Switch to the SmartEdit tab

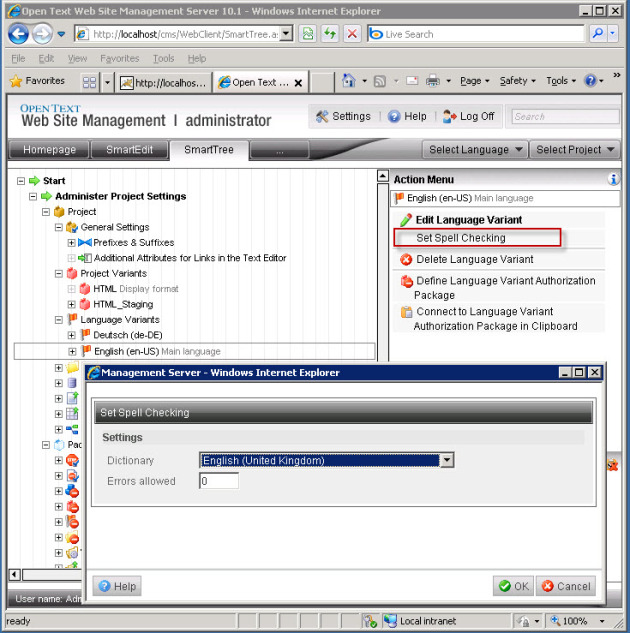coord(129,150)
